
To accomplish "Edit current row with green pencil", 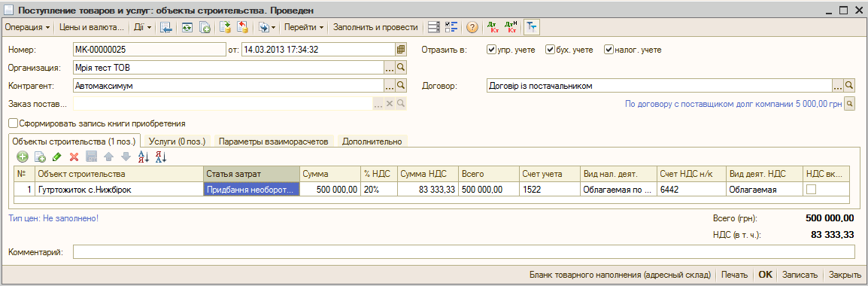I will click(x=57, y=157).
